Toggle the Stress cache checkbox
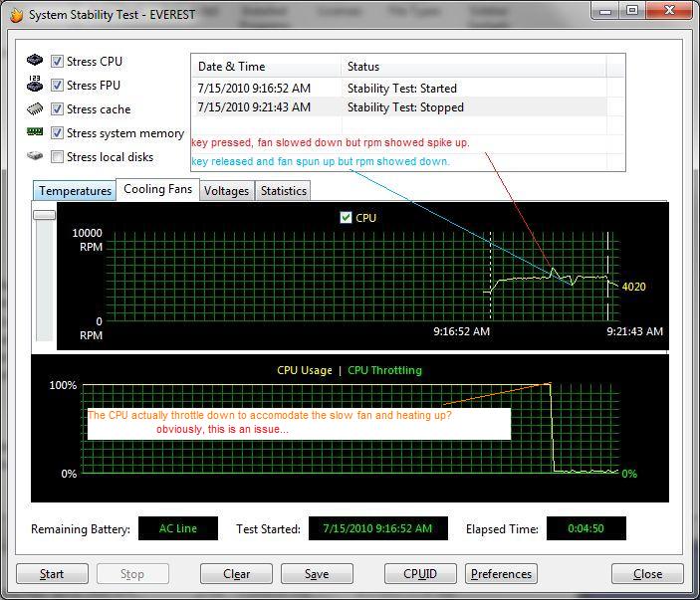The width and height of the screenshot is (700, 600). [57, 108]
